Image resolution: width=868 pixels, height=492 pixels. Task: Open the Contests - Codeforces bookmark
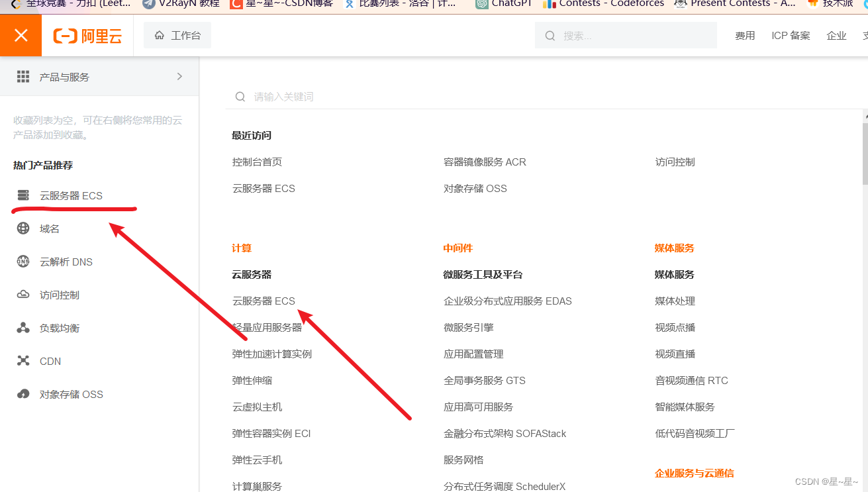603,4
